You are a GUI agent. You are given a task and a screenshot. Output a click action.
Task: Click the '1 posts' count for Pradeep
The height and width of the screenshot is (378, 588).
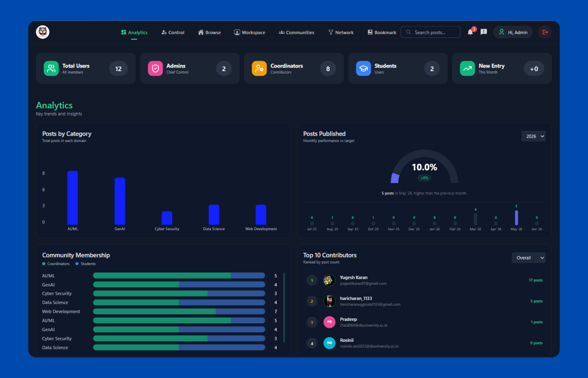537,322
